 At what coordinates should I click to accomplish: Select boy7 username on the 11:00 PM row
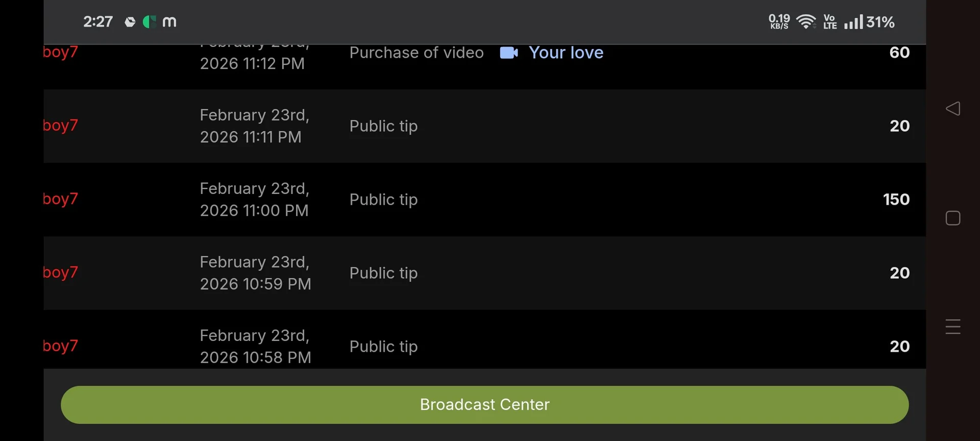click(60, 199)
